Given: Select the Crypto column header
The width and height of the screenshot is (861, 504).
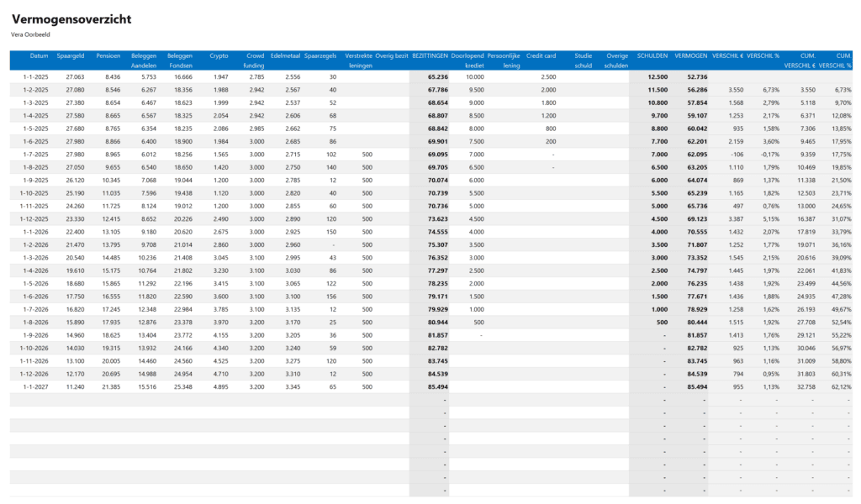Looking at the screenshot, I should point(219,55).
